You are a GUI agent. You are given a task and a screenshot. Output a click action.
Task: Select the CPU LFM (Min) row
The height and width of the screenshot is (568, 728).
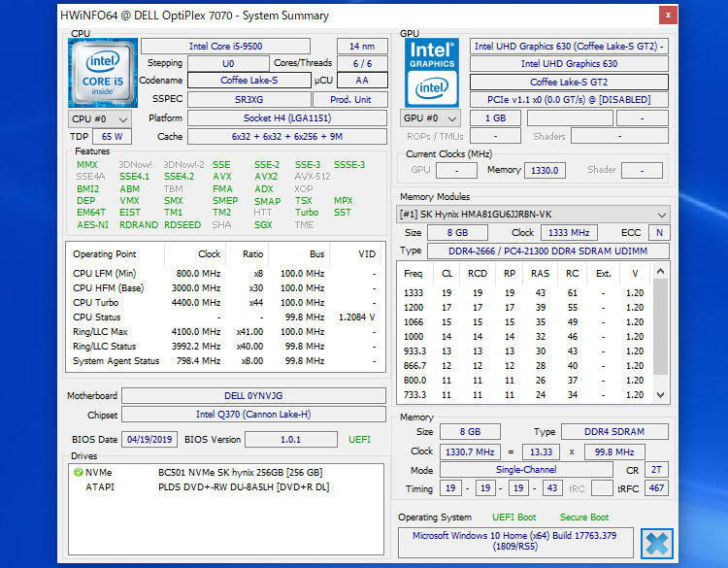point(225,274)
